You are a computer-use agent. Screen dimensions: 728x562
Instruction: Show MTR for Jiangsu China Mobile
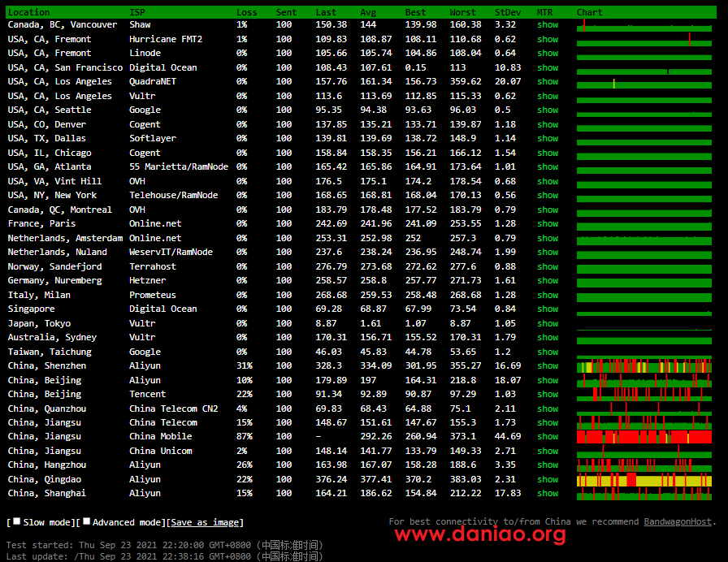coord(548,436)
